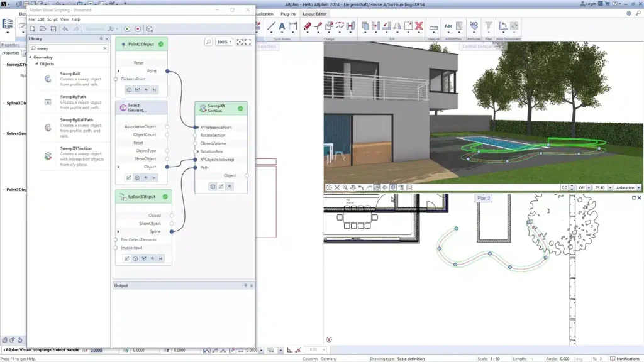The height and width of the screenshot is (362, 644).
Task: Save the visual script
Action: (53, 29)
